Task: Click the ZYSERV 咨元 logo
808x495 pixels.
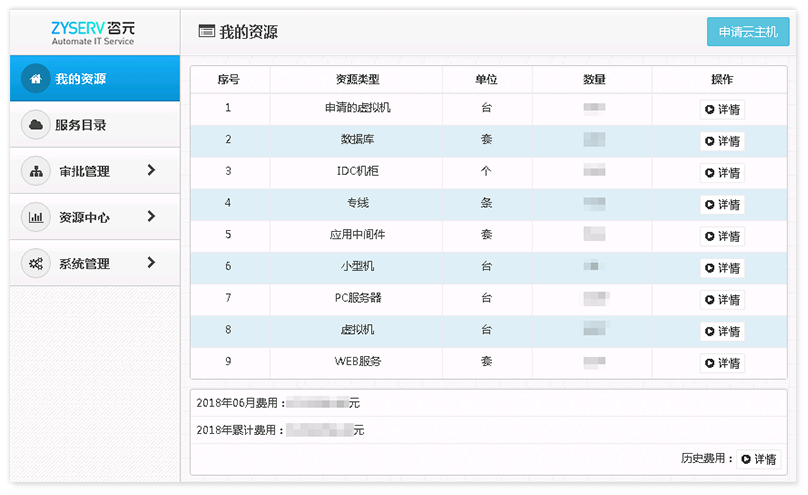Action: tap(93, 33)
